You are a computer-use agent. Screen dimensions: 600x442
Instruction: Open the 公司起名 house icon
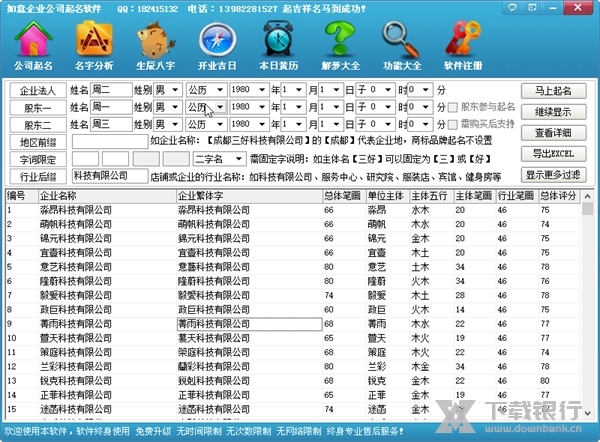34,45
